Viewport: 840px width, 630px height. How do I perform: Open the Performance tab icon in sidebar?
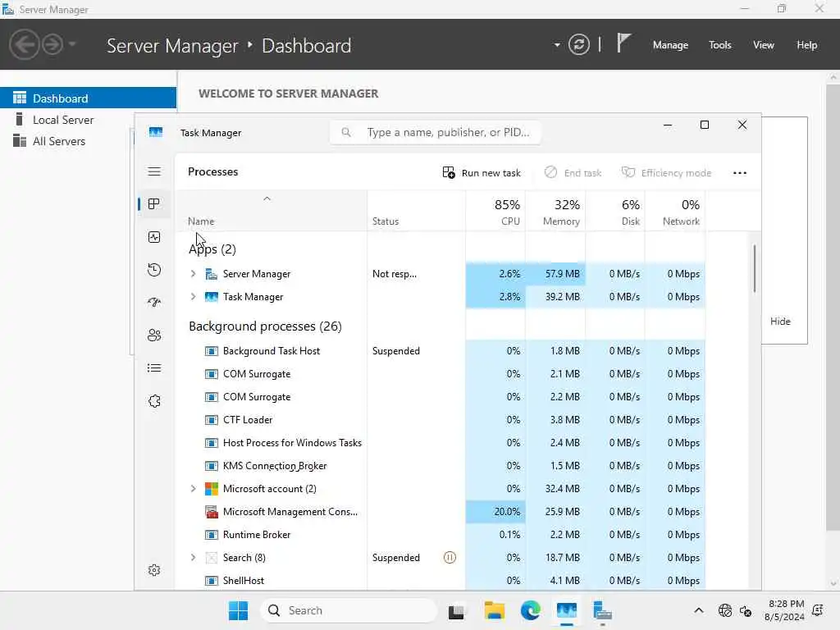tap(154, 237)
